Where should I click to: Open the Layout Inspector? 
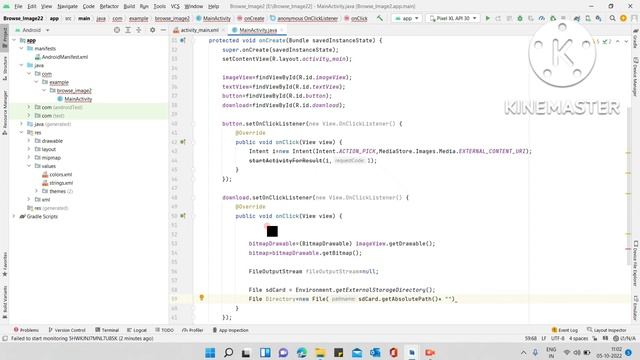coord(607,330)
